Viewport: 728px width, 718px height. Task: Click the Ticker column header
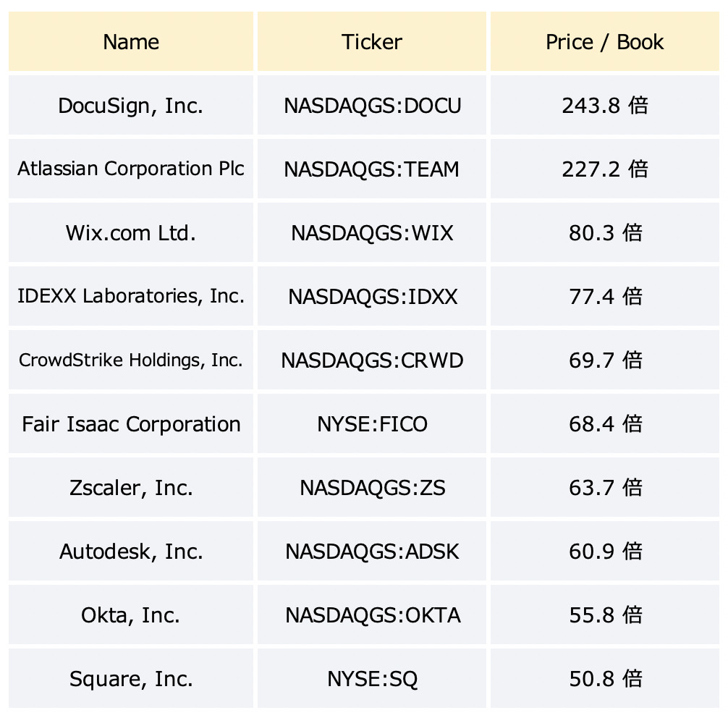click(372, 42)
